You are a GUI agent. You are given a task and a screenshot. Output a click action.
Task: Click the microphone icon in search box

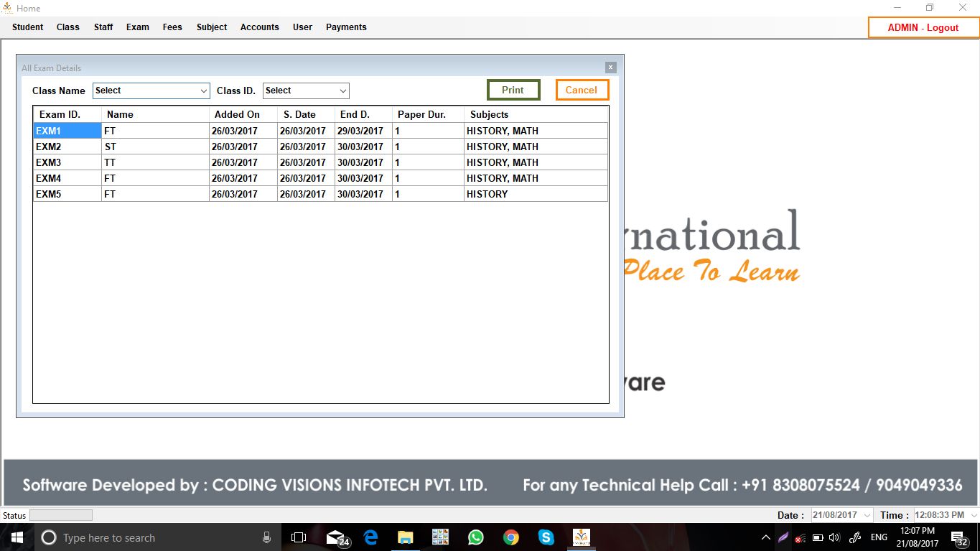coord(266,537)
